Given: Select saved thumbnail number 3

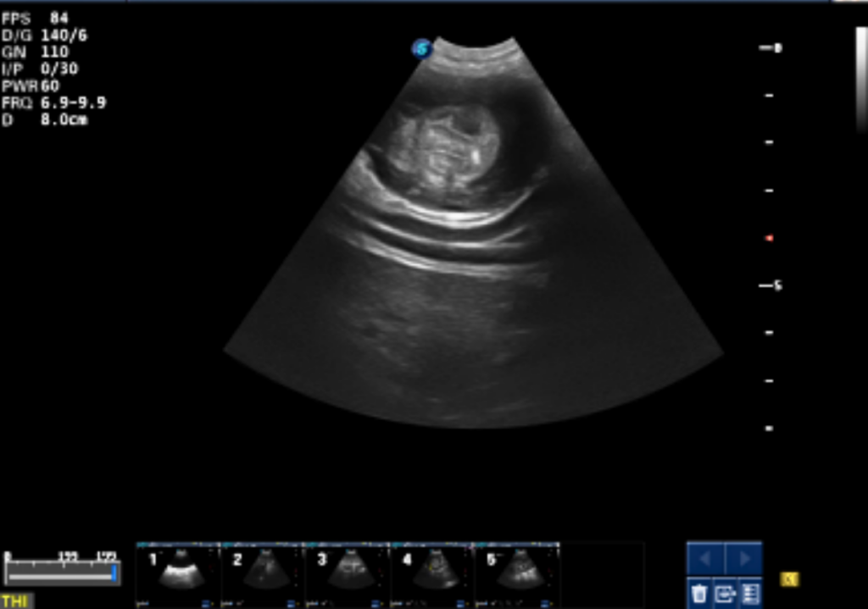Looking at the screenshot, I should tap(348, 575).
